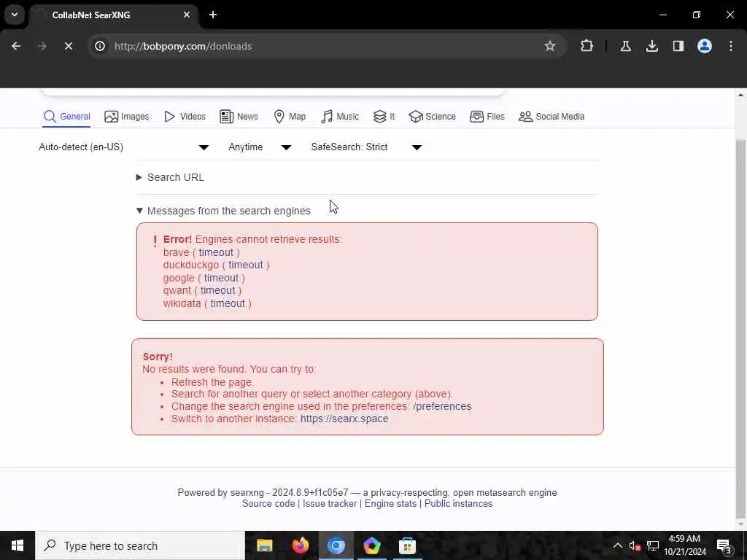Open the Extensions puzzle icon
Screen dimensions: 747x560
(x=587, y=46)
